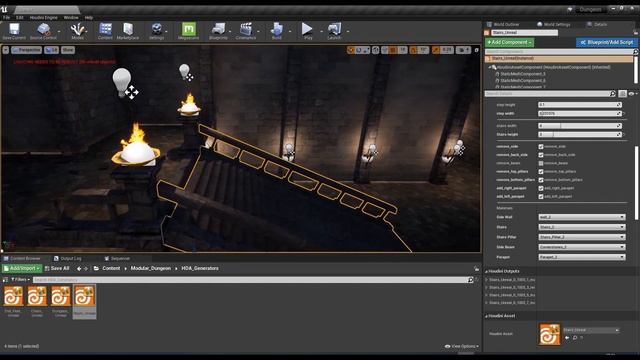640x360 pixels.
Task: Open property matrix grid button in Details
Action: (622, 94)
